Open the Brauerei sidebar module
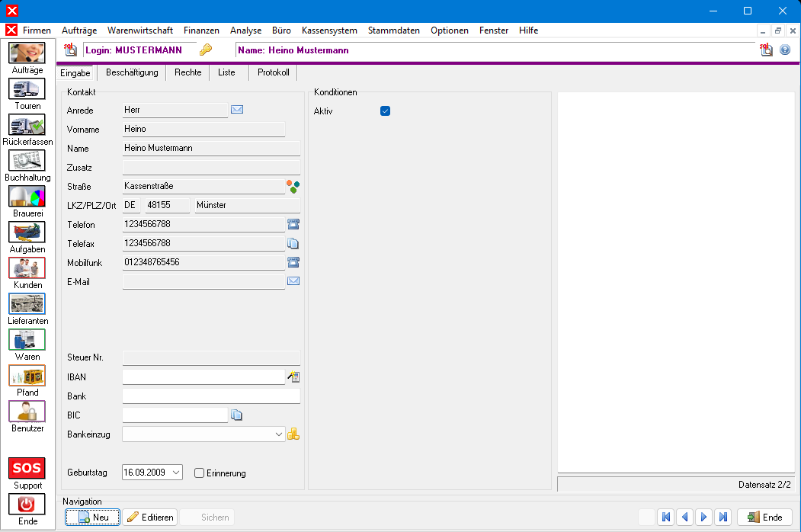This screenshot has height=532, width=801. [x=27, y=197]
